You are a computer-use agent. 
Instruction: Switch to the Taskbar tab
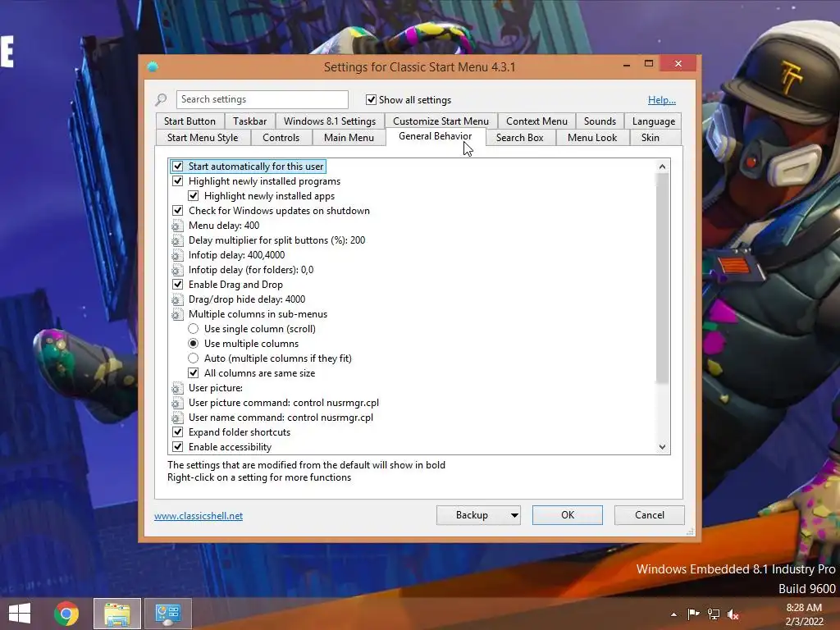point(249,121)
